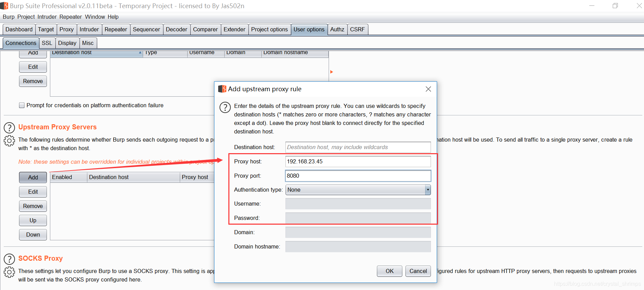Open the Window menu
Image resolution: width=644 pixels, height=290 pixels.
coord(95,17)
